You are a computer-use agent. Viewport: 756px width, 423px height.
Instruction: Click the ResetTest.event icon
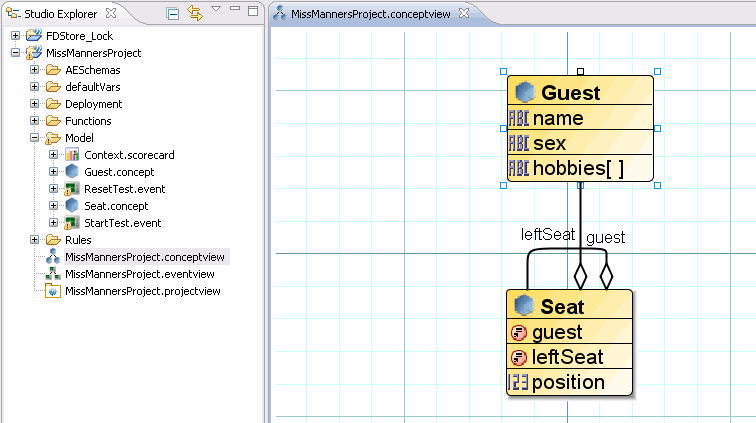72,189
